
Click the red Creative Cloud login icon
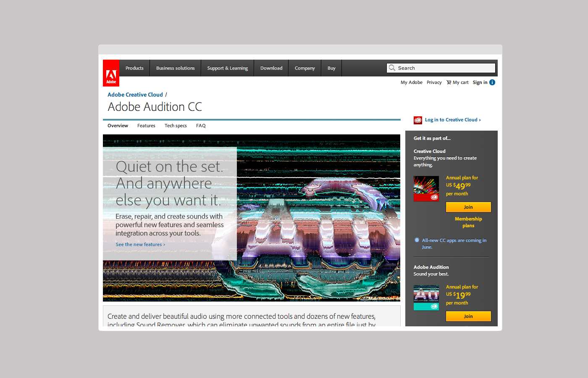pos(418,120)
